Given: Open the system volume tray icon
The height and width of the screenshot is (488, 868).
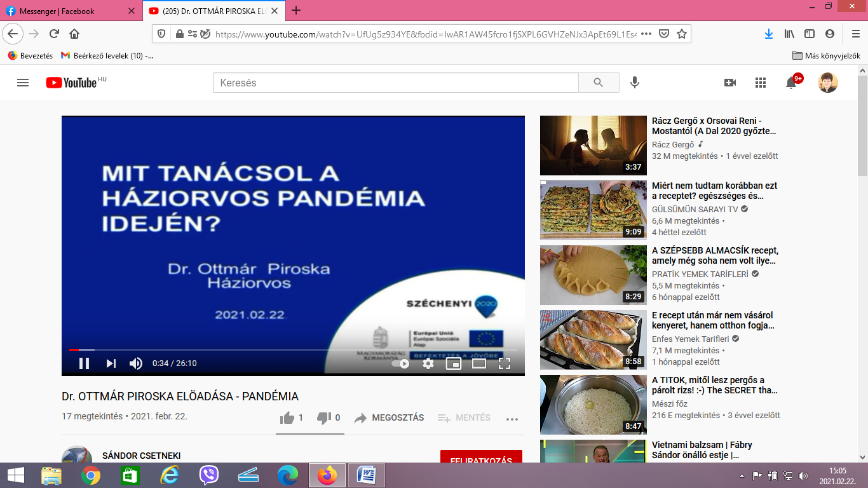Looking at the screenshot, I should [803, 476].
